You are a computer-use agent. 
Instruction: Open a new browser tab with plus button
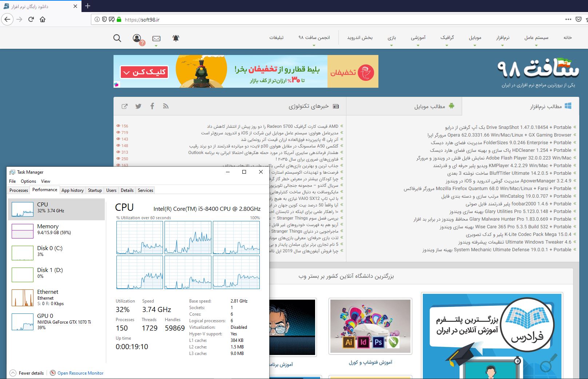pyautogui.click(x=88, y=6)
